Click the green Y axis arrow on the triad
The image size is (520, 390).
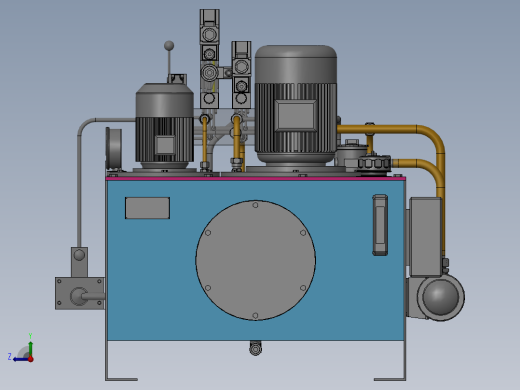pyautogui.click(x=30, y=348)
